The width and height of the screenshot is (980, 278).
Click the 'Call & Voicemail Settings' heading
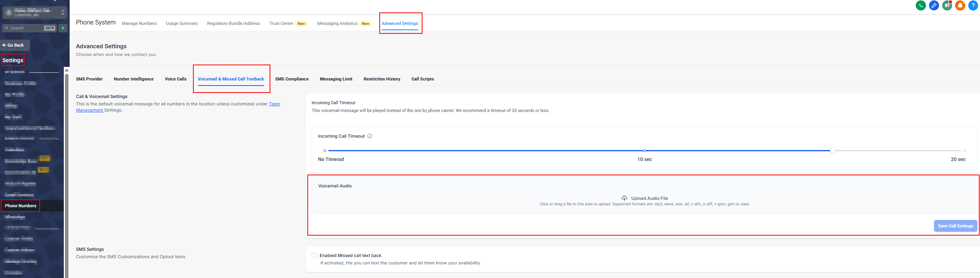tap(102, 96)
